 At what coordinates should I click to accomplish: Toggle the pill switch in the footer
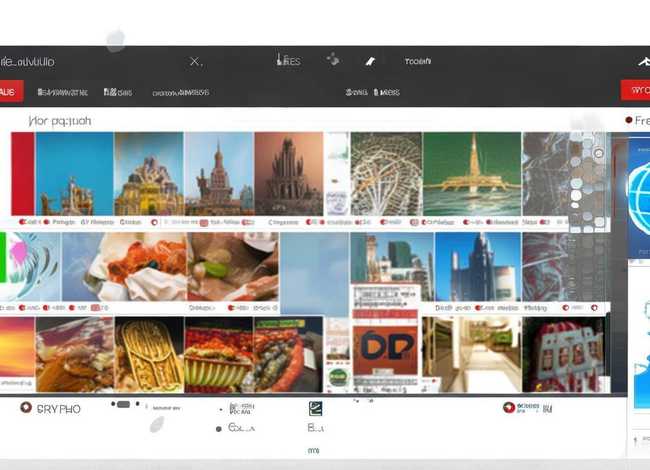tap(123, 405)
